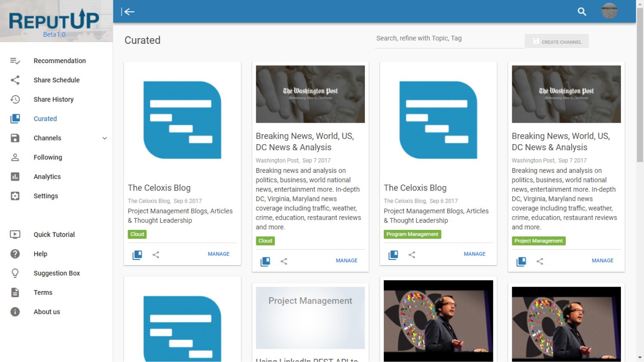The height and width of the screenshot is (362, 644).
Task: Click share icon on first Celoxis Blog card
Action: pos(156,255)
